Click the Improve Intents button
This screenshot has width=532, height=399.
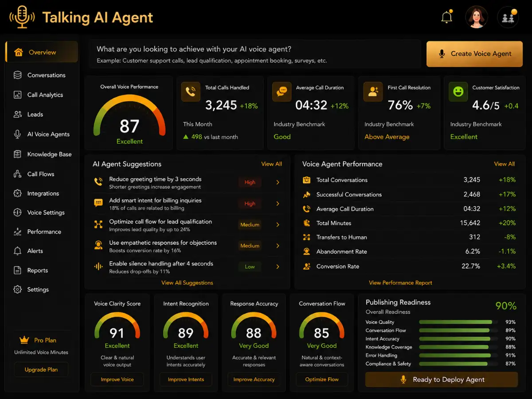186,379
